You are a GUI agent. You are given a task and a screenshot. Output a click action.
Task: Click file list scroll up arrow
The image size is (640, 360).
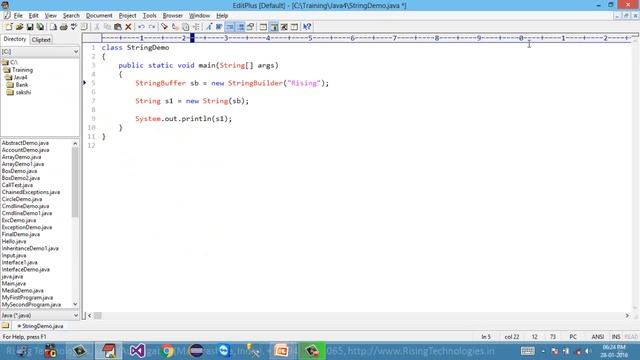[75, 143]
